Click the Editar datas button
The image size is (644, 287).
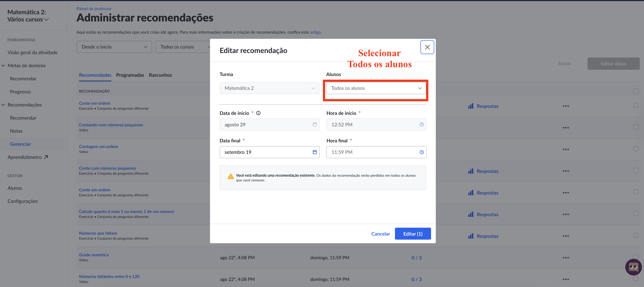click(x=613, y=64)
